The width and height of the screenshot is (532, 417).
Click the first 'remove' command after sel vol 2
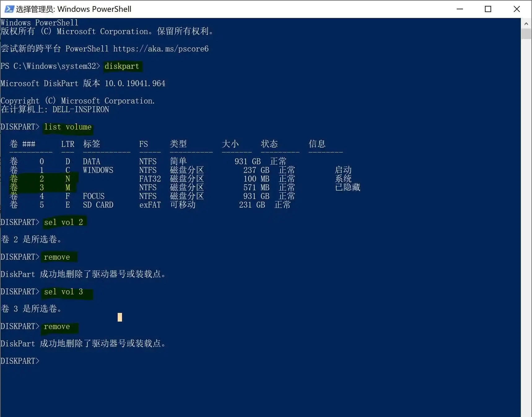pos(57,257)
